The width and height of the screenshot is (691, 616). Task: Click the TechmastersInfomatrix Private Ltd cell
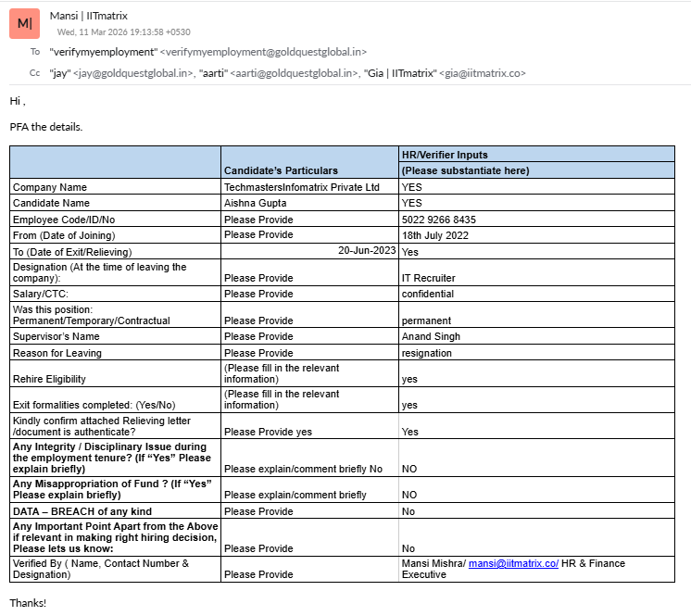pyautogui.click(x=302, y=187)
